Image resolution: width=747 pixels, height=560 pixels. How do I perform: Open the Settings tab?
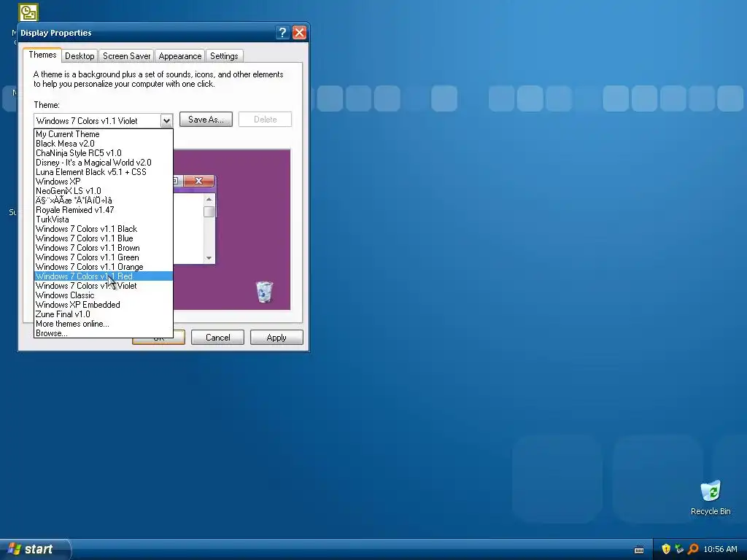(224, 56)
